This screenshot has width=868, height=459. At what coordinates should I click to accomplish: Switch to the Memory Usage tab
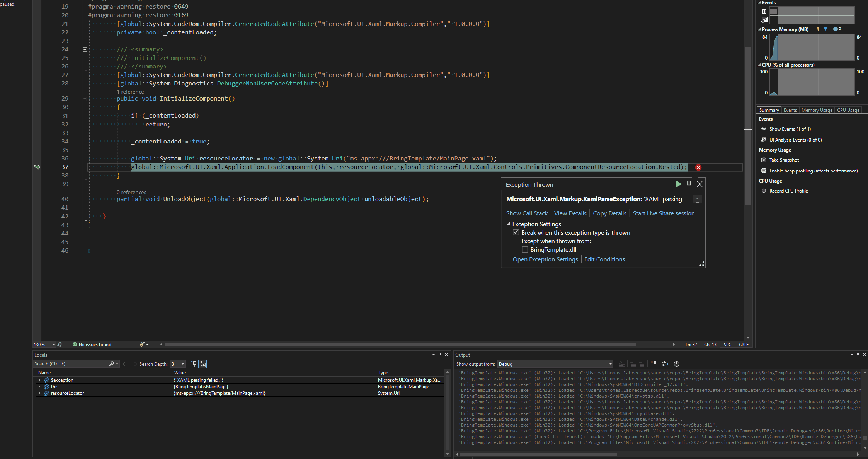(x=817, y=110)
